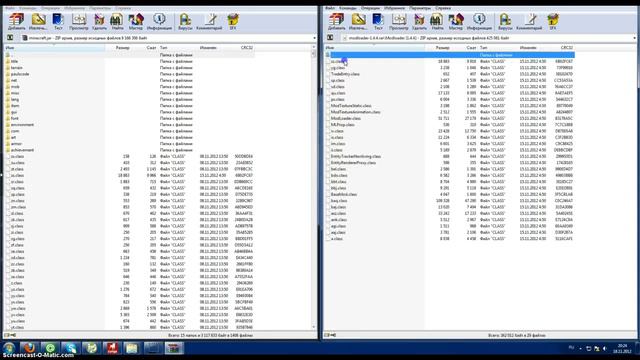Open Wizard (Мастер) in left window toolbar
Screen dimensions: 640x360
[x=136, y=21]
